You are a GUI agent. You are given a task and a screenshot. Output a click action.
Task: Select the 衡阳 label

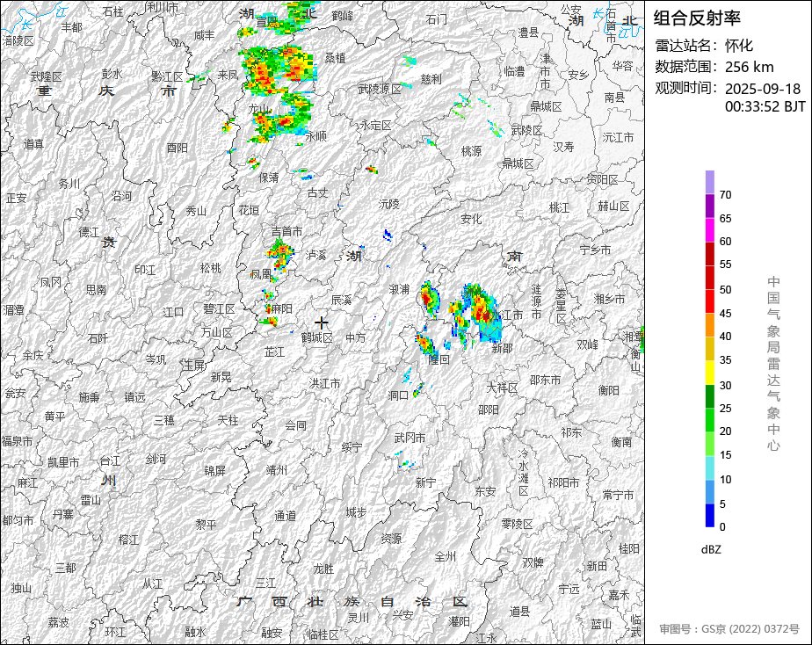(x=608, y=390)
